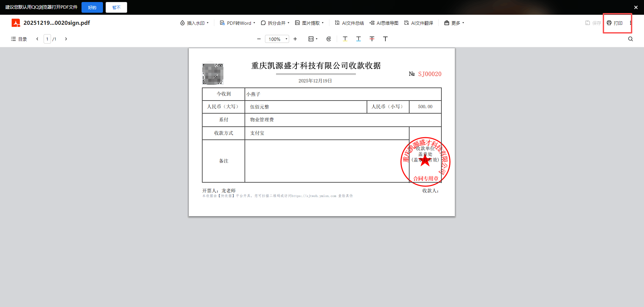The height and width of the screenshot is (307, 644).
Task: Select the red strikethrough text tool
Action: tap(372, 39)
